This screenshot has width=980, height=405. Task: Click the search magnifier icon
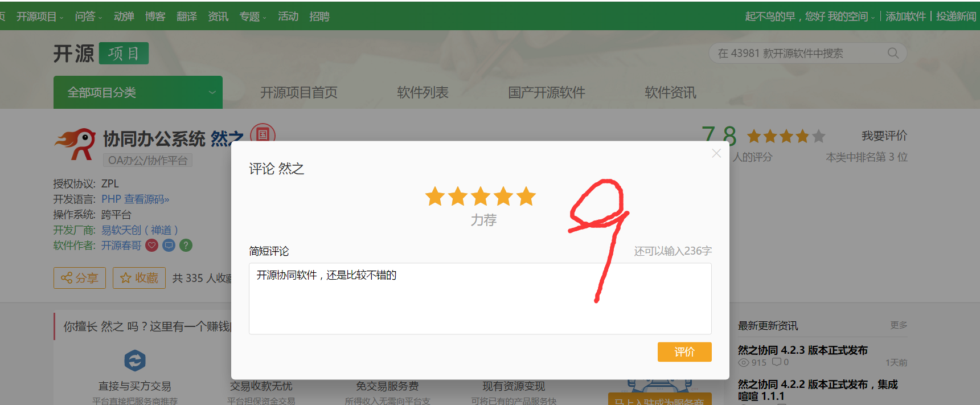click(x=893, y=53)
